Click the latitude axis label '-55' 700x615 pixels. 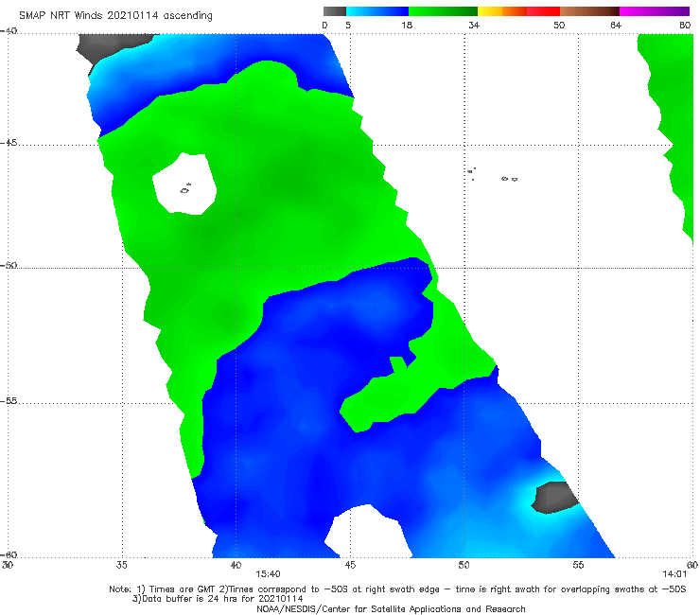click(x=9, y=401)
